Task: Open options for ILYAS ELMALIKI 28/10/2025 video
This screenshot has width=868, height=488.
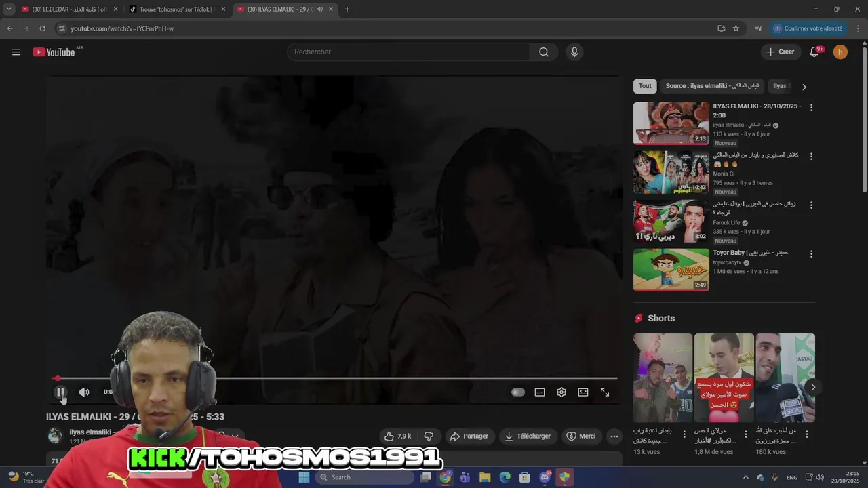Action: 811,108
